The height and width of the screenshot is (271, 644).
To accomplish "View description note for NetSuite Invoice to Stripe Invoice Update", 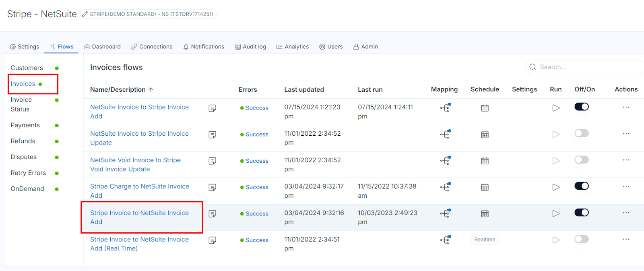I will [x=213, y=134].
